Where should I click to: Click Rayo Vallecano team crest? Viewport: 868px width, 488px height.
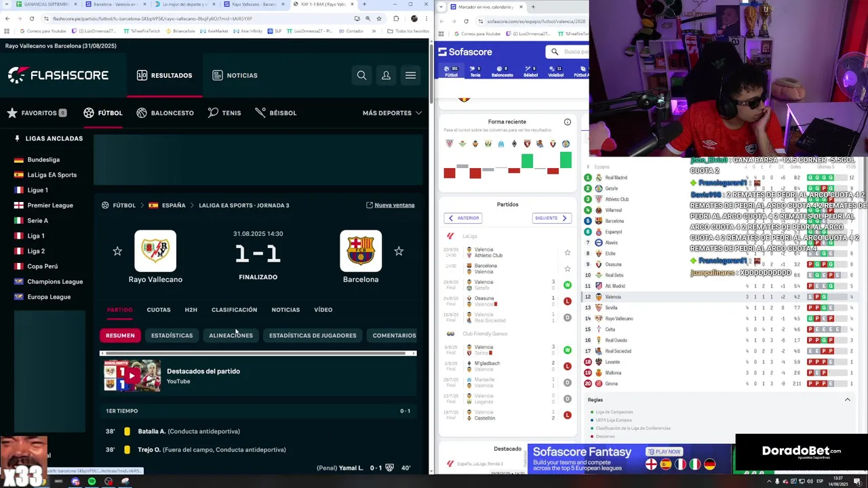pyautogui.click(x=155, y=251)
